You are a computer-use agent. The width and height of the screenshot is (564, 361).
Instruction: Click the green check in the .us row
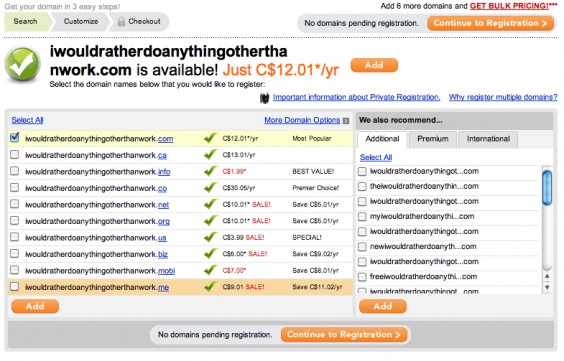point(210,237)
